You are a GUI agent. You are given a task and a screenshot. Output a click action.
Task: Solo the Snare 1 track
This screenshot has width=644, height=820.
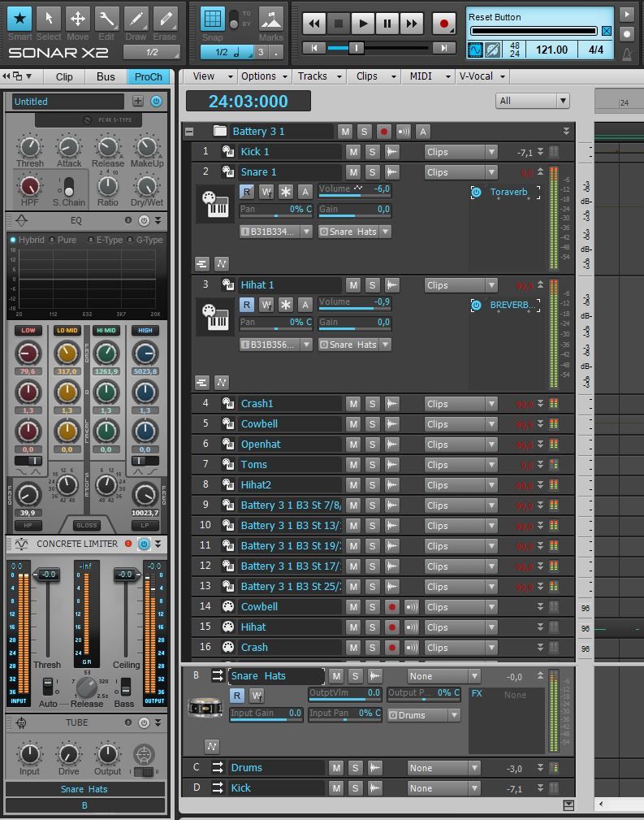[x=372, y=172]
